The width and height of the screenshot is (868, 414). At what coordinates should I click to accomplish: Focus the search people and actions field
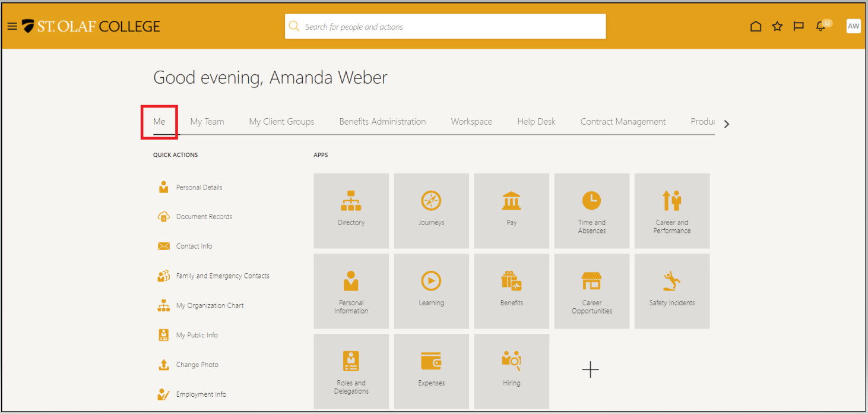coord(445,27)
